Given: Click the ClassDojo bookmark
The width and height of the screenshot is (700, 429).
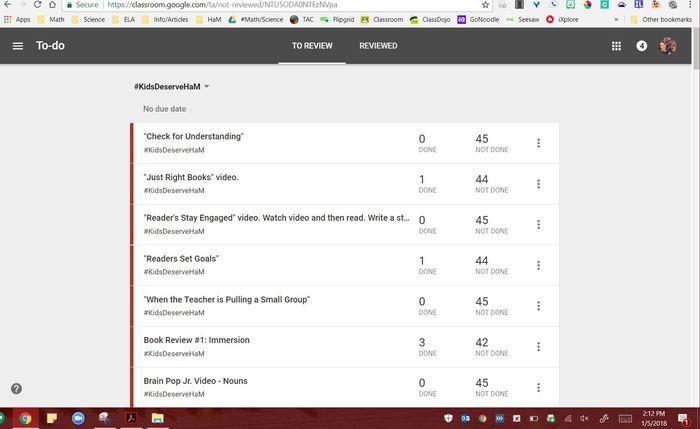Looking at the screenshot, I should pos(425,19).
